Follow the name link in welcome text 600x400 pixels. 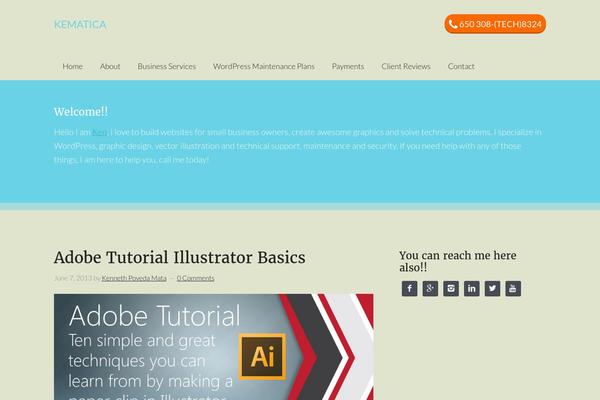pos(100,132)
